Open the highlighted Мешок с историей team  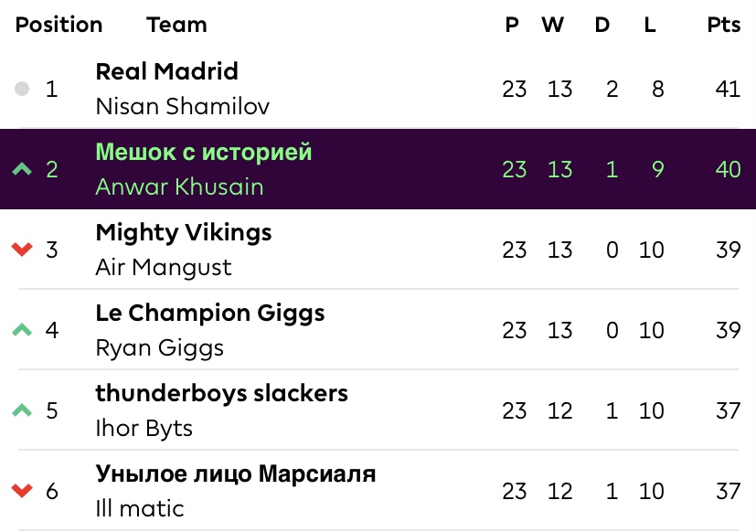(x=204, y=153)
